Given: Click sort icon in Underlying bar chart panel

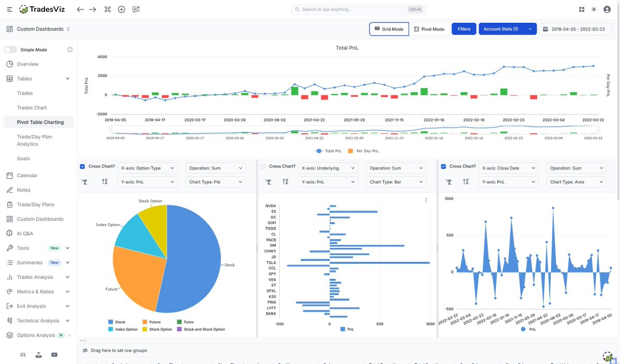Looking at the screenshot, I should pyautogui.click(x=285, y=182).
